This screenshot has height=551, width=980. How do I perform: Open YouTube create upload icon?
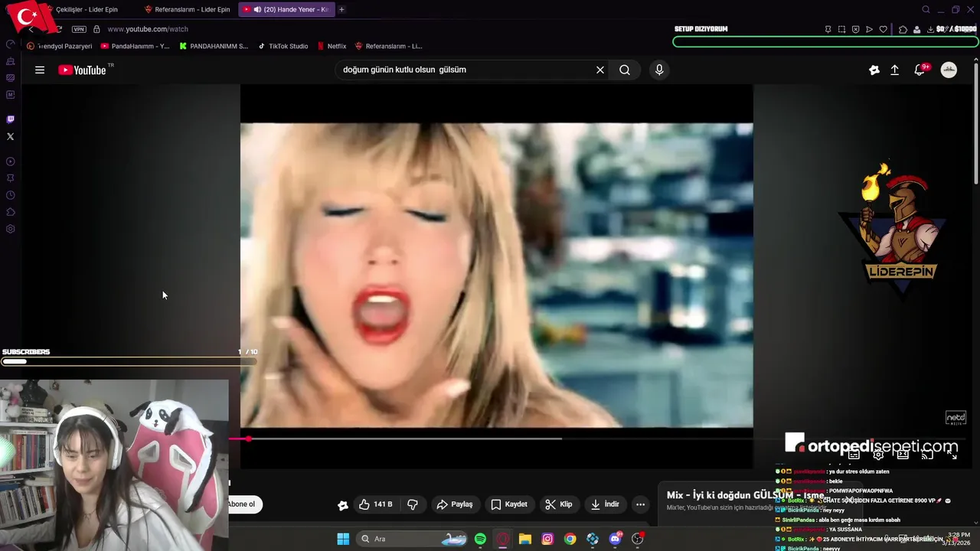(894, 70)
